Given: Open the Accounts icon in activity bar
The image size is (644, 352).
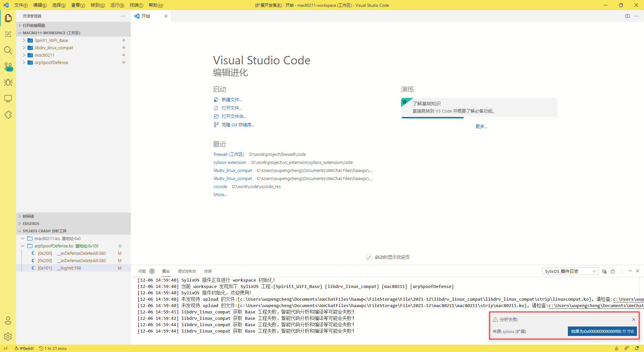Looking at the screenshot, I should (8, 320).
